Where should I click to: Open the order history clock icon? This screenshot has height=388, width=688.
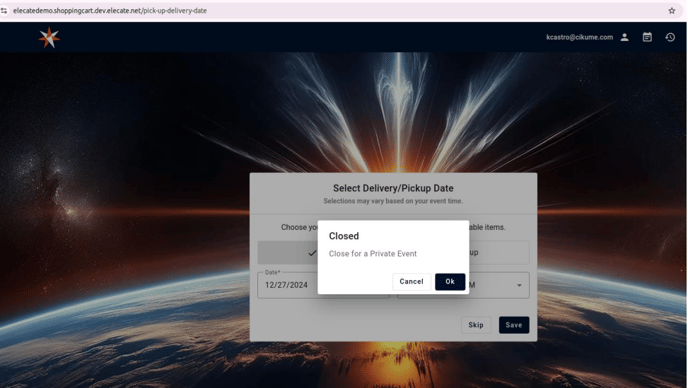coord(670,37)
